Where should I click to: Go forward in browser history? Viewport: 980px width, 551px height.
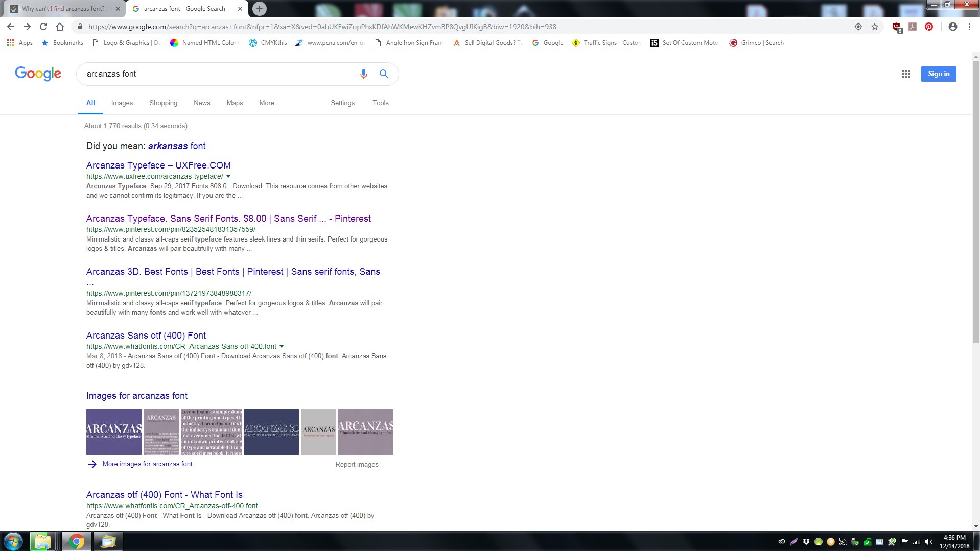[x=27, y=27]
